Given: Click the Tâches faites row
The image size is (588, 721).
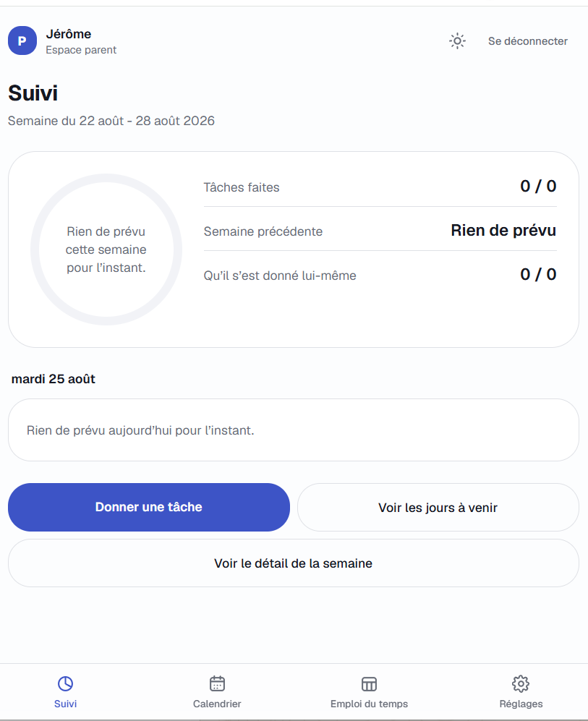Looking at the screenshot, I should (x=380, y=187).
